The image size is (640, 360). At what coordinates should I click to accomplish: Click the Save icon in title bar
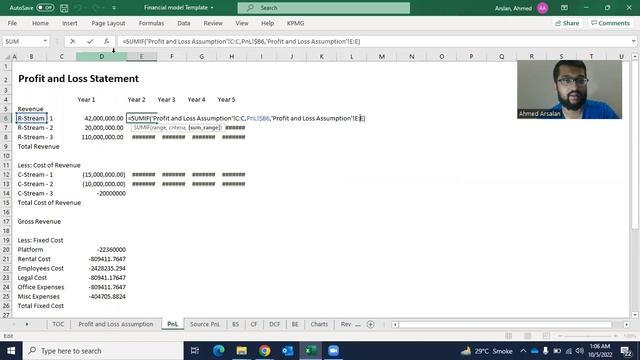point(64,8)
